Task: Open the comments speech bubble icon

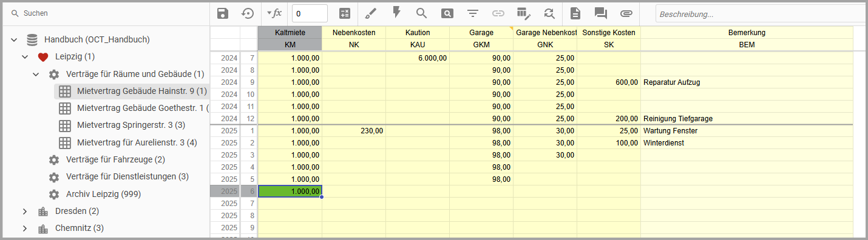Action: tap(600, 13)
